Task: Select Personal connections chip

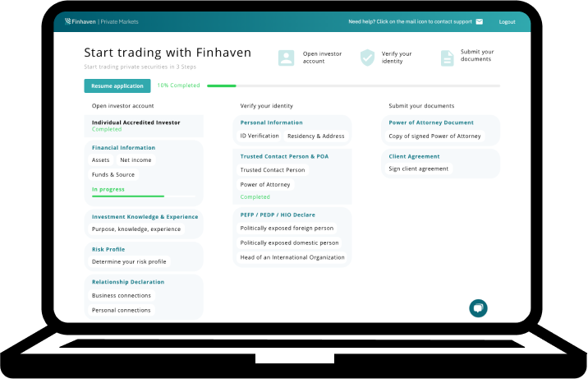Action: (121, 310)
